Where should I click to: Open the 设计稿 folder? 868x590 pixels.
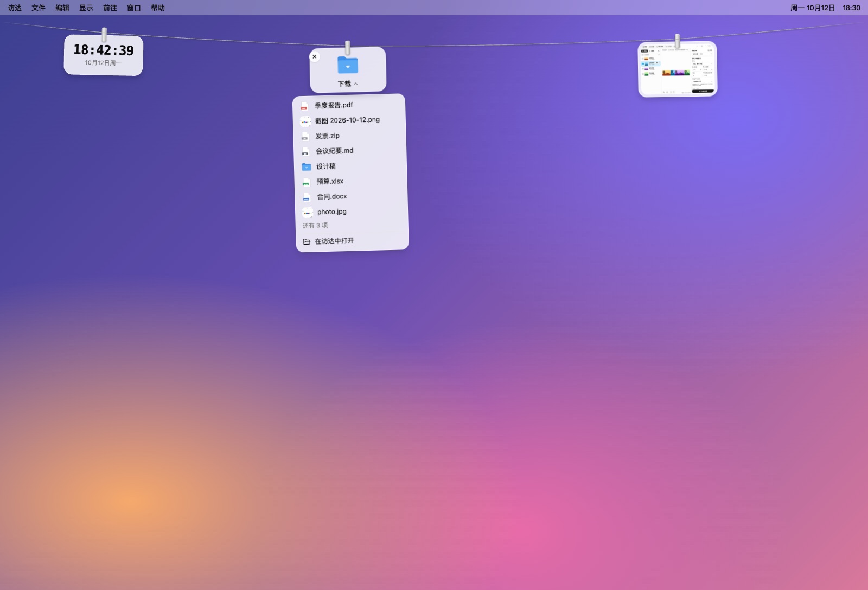(352, 166)
